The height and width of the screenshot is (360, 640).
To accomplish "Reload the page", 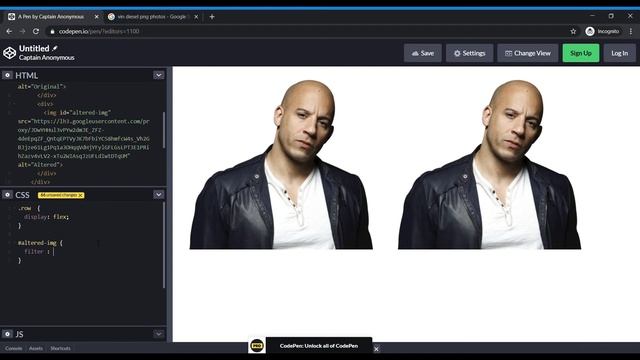I will coord(36,31).
